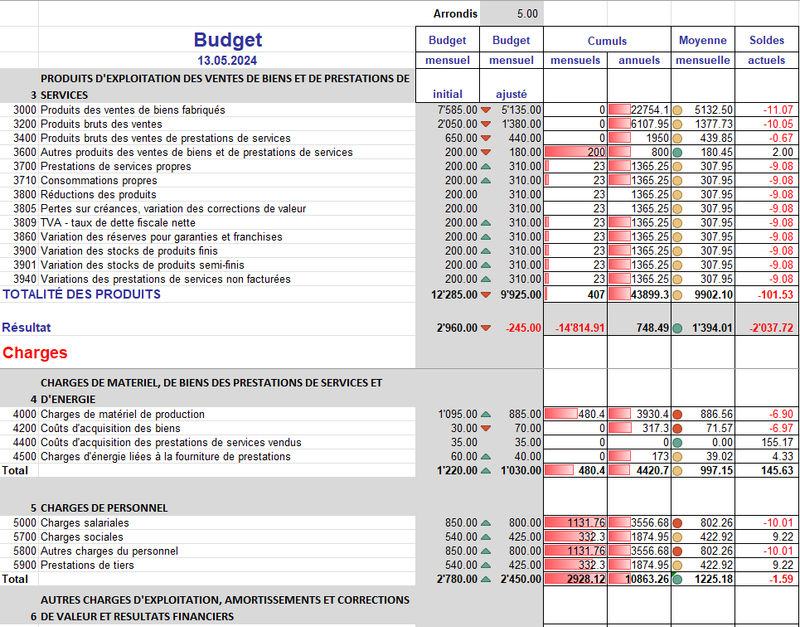Select the 155.17 solde cell in row 4400
This screenshot has height=627, width=800.
click(x=767, y=443)
